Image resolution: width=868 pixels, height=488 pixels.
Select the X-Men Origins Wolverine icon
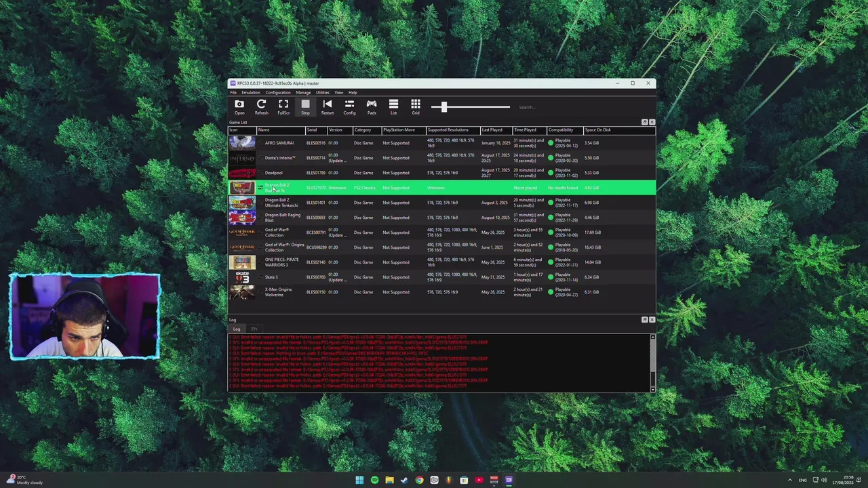(242, 292)
